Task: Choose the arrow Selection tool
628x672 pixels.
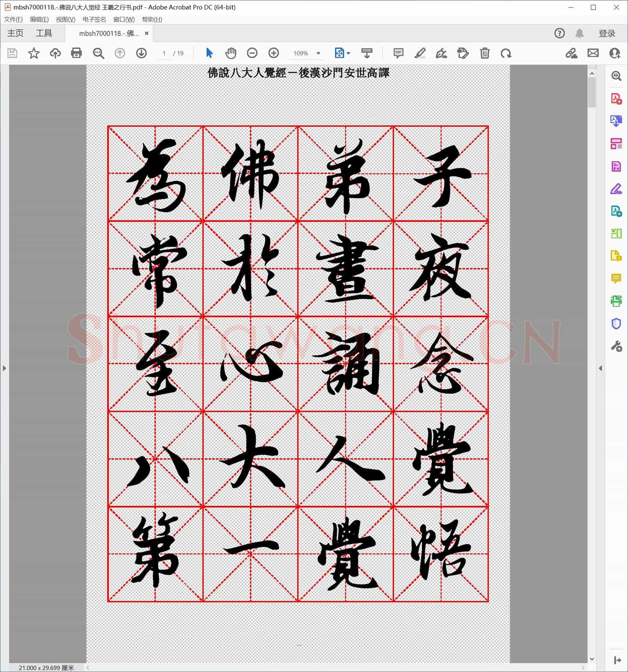Action: [x=209, y=53]
